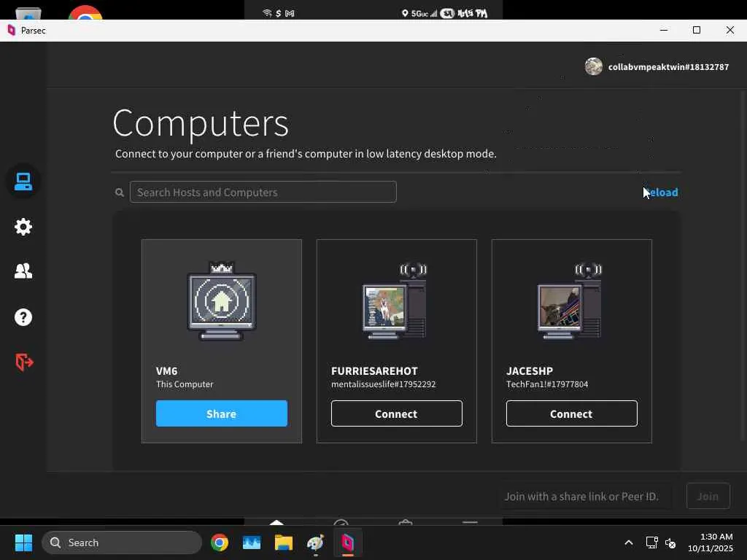The height and width of the screenshot is (560, 747).
Task: Click the mentalissueslife#17952292 label
Action: tap(384, 384)
